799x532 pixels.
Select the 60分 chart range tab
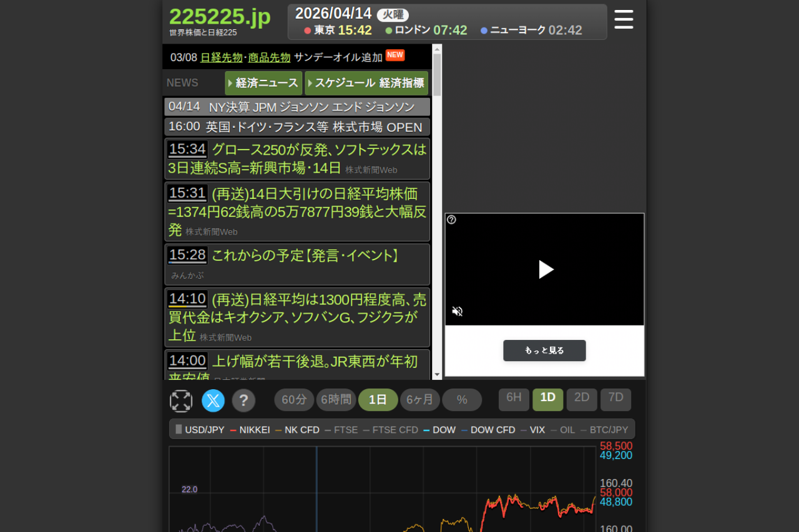coord(294,400)
